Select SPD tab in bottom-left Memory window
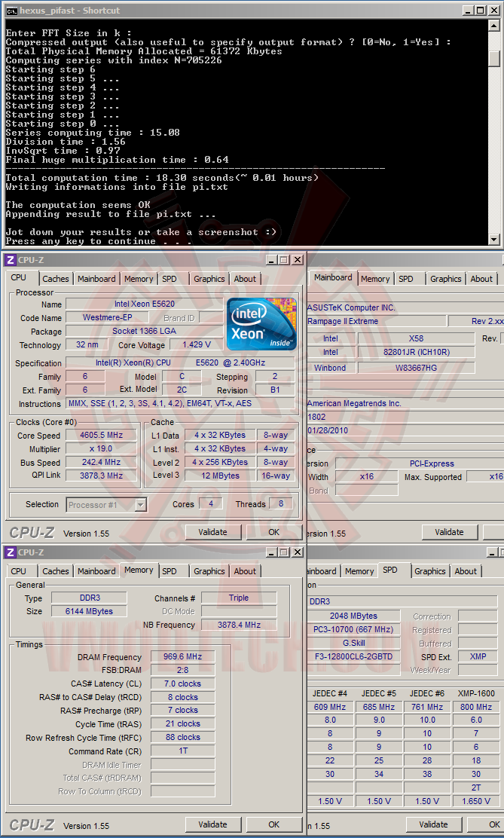The image size is (504, 838). [170, 570]
